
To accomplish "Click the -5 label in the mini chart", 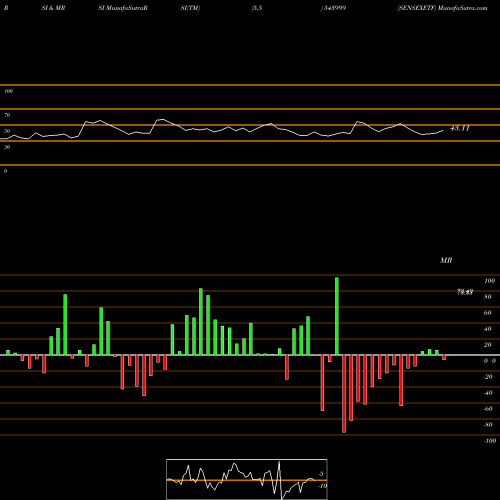I will [320, 474].
